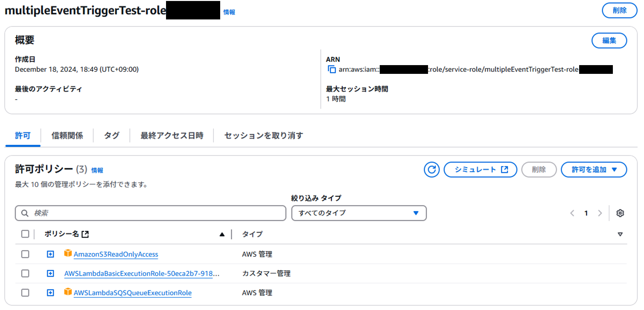Click the AWSLambdaSQSQueueExecutionRole orange policy icon

[x=68, y=292]
